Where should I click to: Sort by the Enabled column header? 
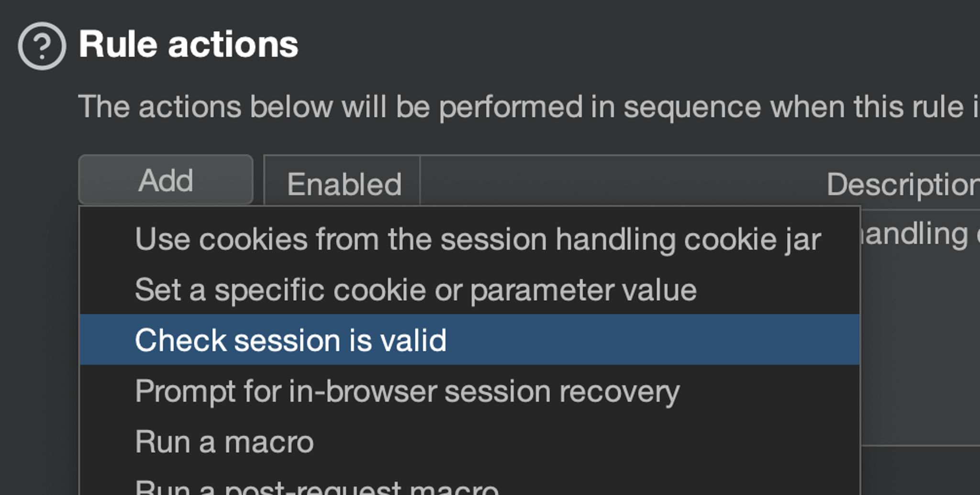344,184
